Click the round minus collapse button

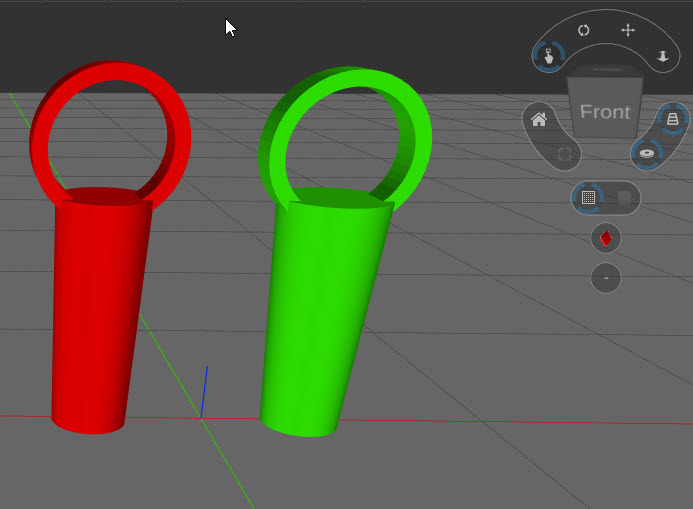pyautogui.click(x=606, y=278)
